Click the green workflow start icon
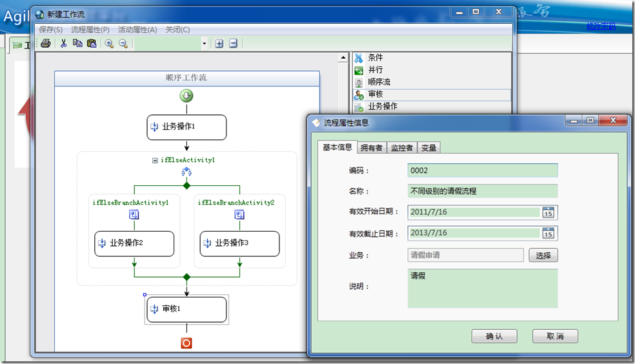Screen dimensions: 635x364 pos(186,96)
